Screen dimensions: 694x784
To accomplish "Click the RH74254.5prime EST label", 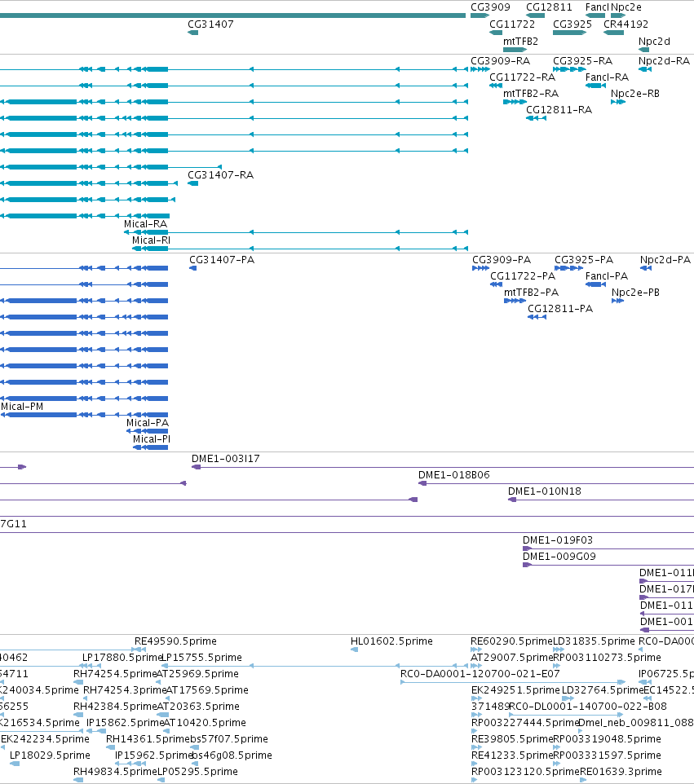I will coord(115,674).
